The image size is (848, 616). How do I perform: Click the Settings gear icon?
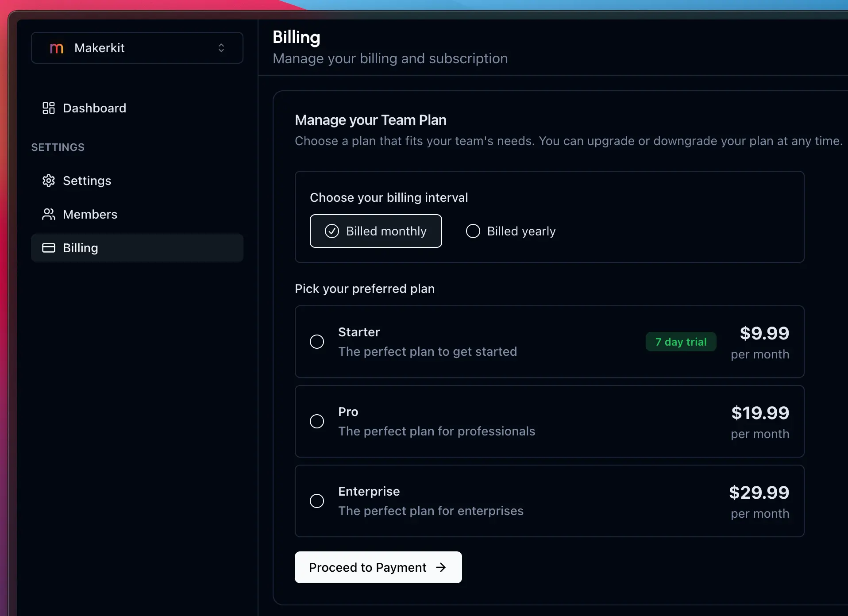pyautogui.click(x=49, y=181)
